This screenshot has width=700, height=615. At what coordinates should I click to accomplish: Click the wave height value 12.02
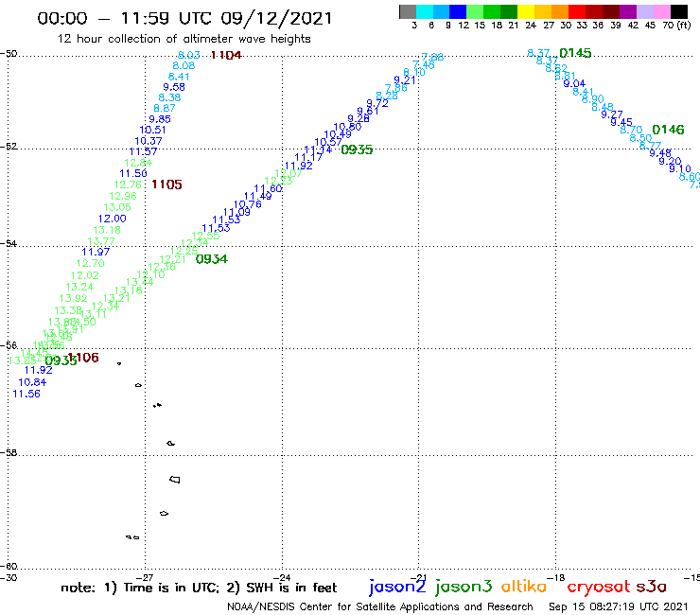85,275
